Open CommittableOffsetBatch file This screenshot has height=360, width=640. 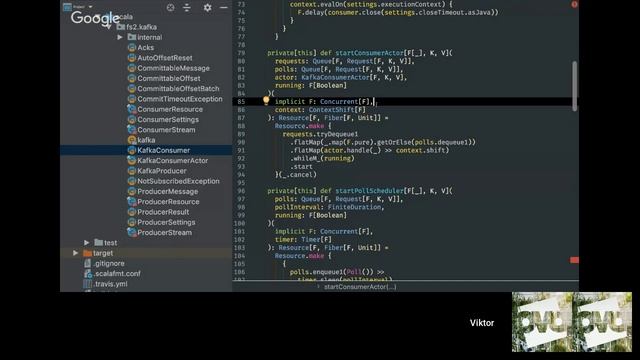pyautogui.click(x=178, y=89)
